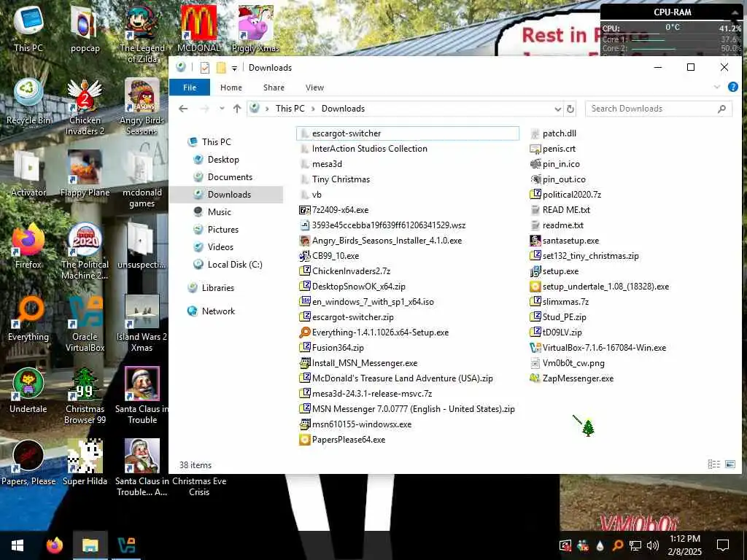Open the Island Wars 2 Xmas icon
This screenshot has width=747, height=560.
pyautogui.click(x=142, y=324)
